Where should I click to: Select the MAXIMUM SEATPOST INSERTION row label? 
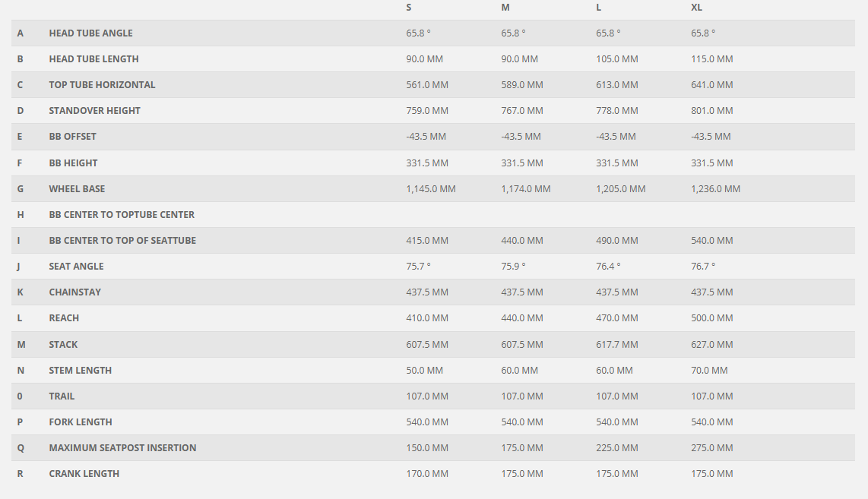(122, 448)
